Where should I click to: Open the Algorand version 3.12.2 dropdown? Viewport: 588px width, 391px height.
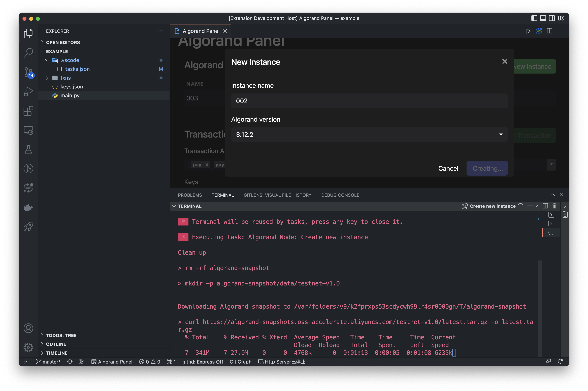coord(369,135)
